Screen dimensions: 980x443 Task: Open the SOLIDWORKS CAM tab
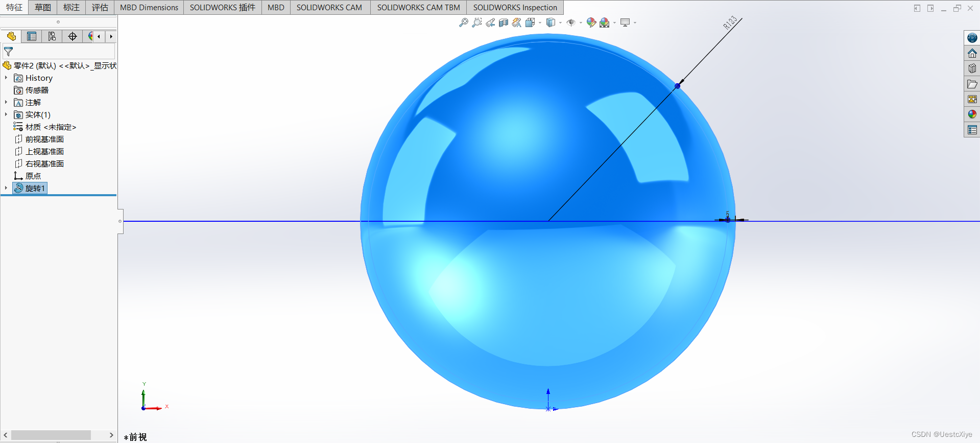coord(329,7)
